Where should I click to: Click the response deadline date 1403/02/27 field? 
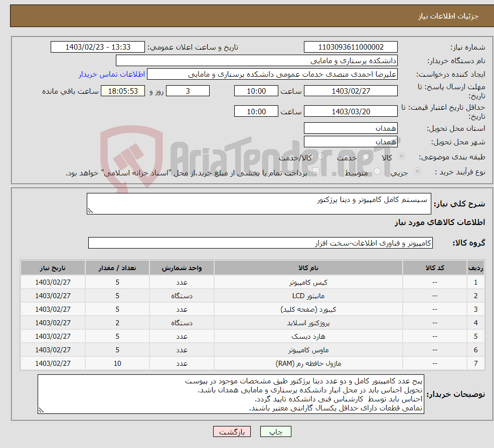coord(351,91)
